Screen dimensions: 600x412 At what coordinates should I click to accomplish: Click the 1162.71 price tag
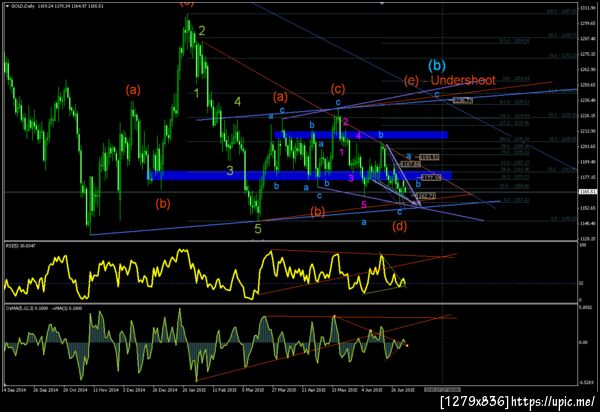click(426, 196)
